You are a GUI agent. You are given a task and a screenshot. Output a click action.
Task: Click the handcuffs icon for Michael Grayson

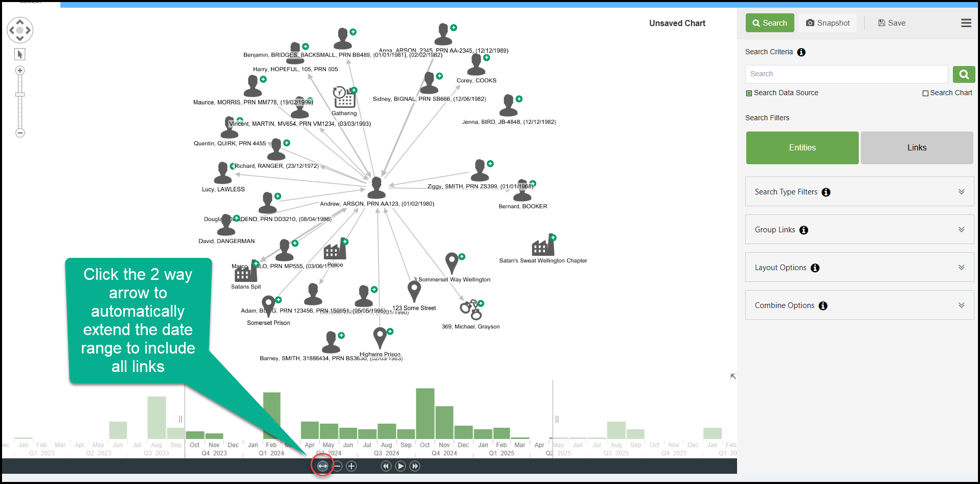(471, 310)
